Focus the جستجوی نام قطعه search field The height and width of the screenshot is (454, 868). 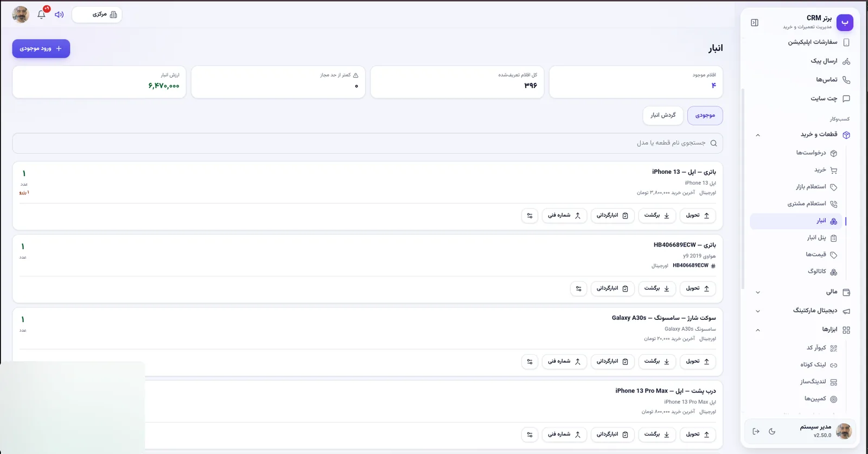[367, 143]
